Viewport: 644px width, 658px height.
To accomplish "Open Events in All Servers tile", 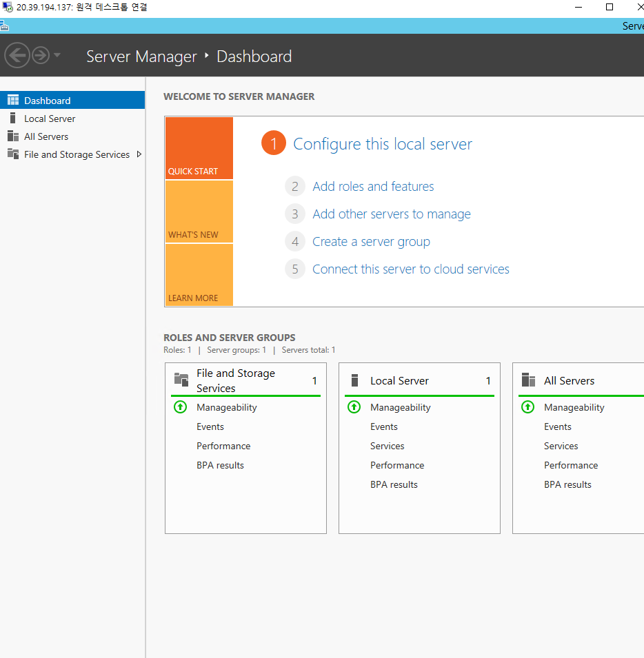I will pyautogui.click(x=558, y=426).
